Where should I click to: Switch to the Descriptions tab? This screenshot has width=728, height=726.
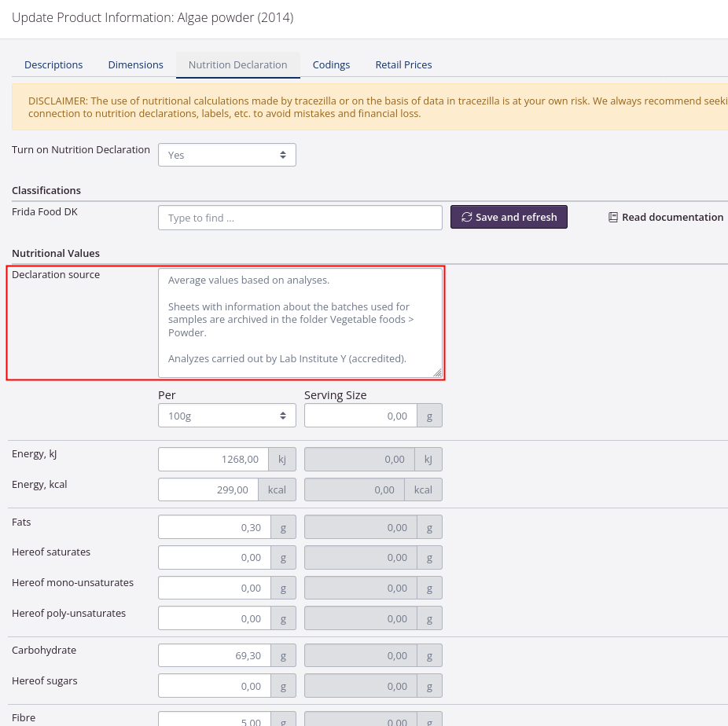click(53, 64)
